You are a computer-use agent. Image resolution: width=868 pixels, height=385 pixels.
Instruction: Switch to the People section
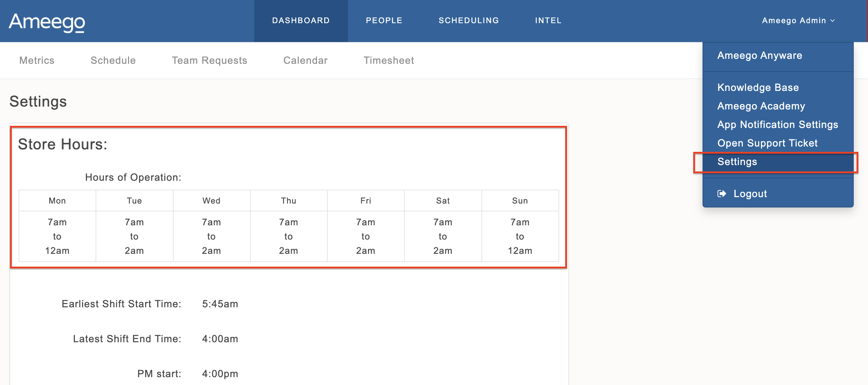(384, 20)
